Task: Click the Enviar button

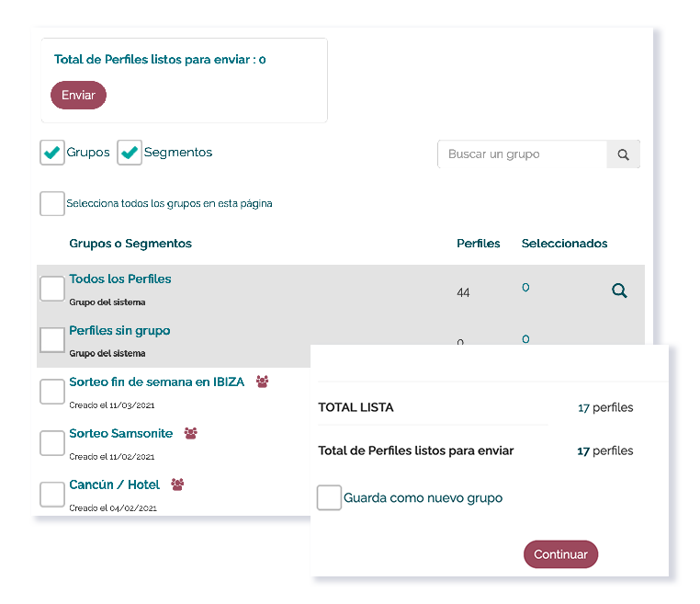Action: (79, 96)
